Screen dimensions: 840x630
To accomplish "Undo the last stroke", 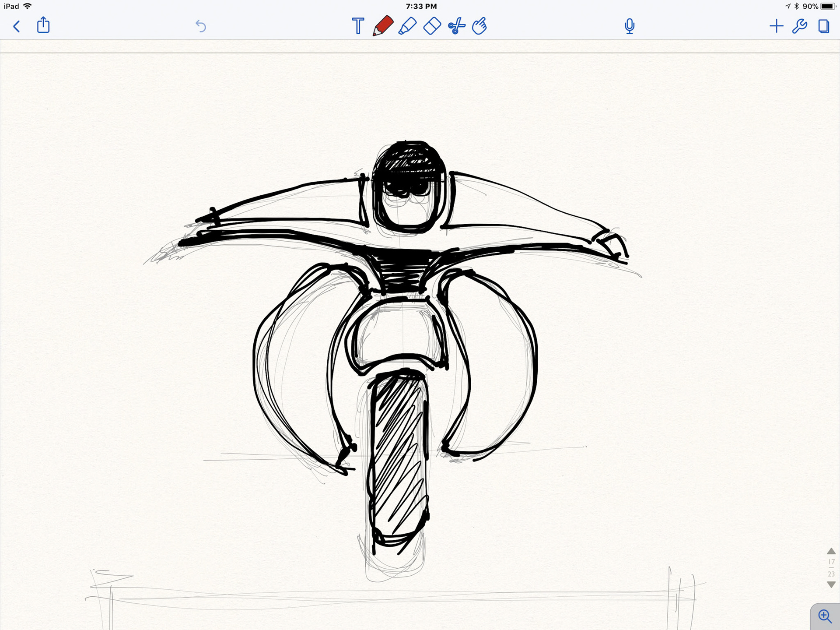I will point(201,26).
